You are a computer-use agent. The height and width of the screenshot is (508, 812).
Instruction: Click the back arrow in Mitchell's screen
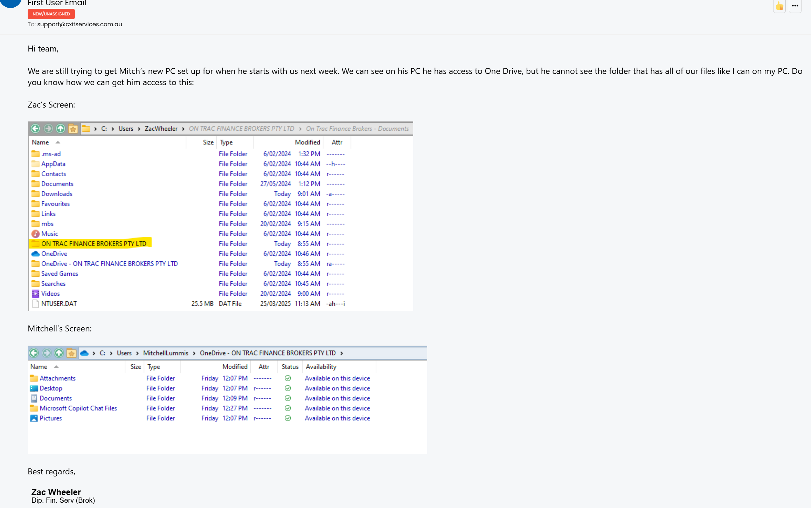tap(34, 353)
